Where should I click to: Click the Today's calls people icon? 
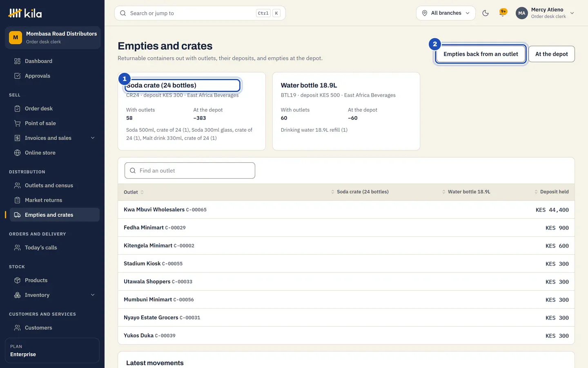[x=17, y=248]
